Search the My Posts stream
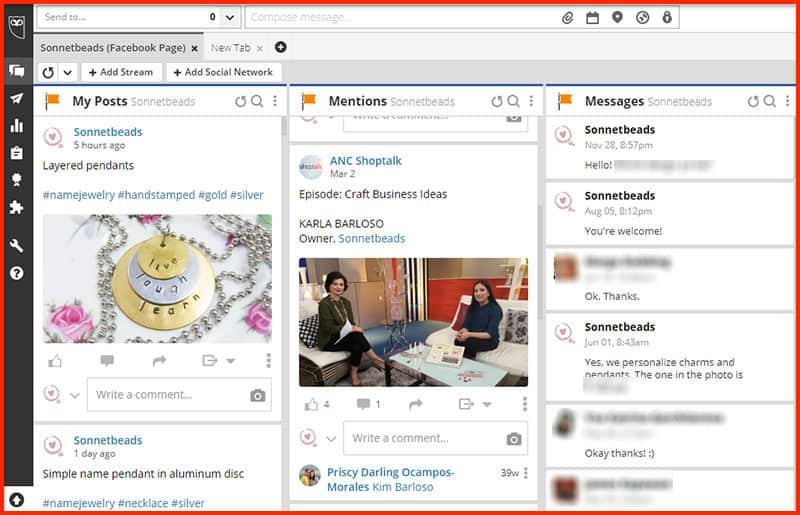The width and height of the screenshot is (800, 515). [257, 101]
